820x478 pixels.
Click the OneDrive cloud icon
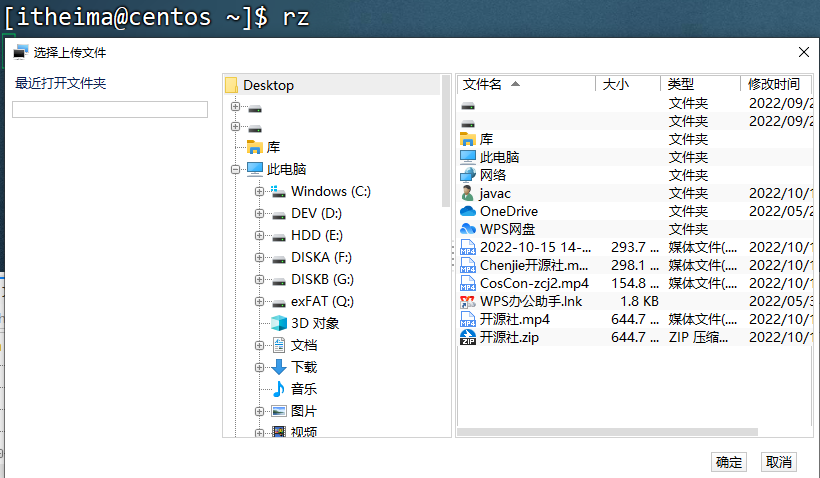[x=468, y=211]
